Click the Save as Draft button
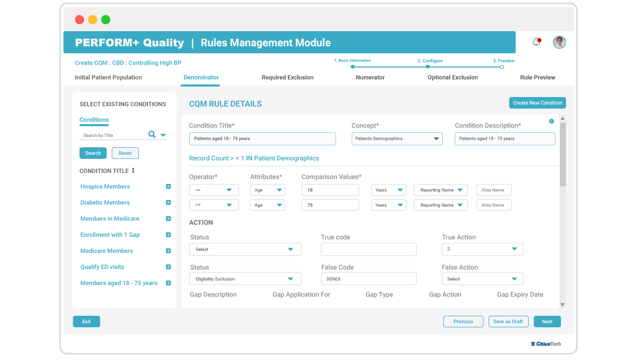Screen dimensions: 644x362 [508, 322]
